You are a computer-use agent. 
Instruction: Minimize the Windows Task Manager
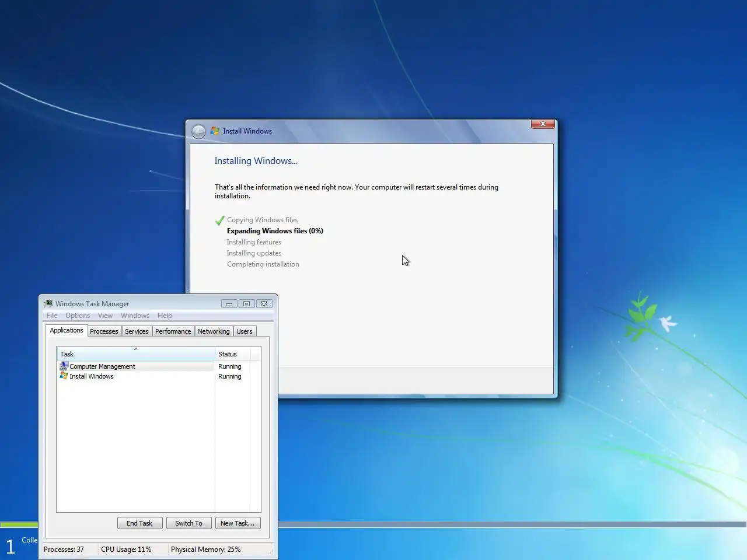tap(229, 303)
